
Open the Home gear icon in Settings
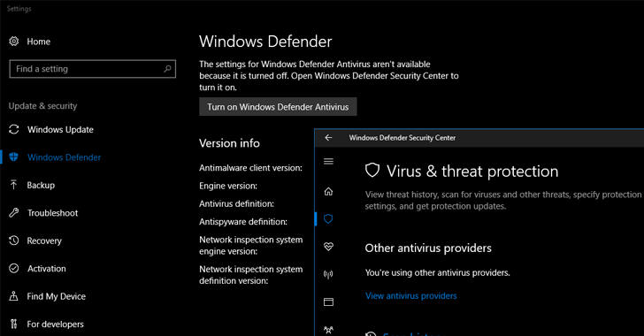pyautogui.click(x=14, y=41)
